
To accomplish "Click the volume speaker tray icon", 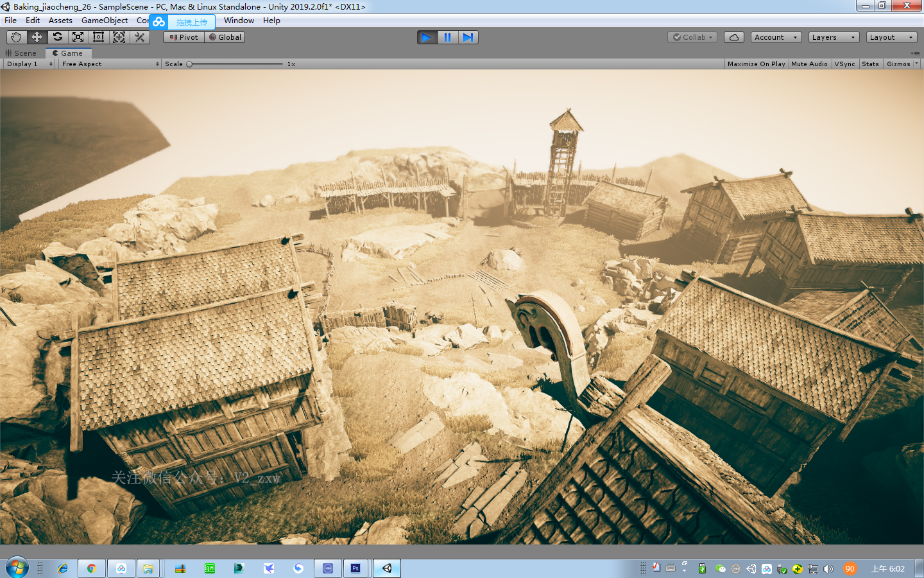I will pos(828,569).
